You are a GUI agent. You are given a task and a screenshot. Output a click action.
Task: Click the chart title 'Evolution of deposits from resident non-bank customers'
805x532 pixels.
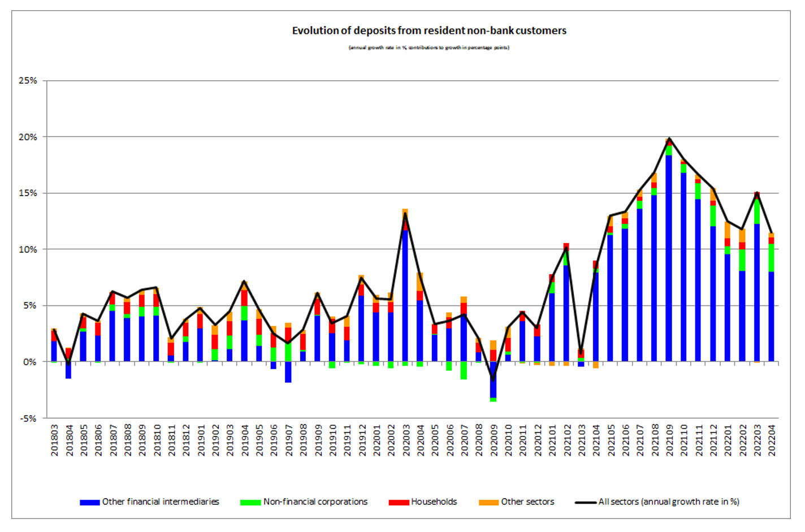click(429, 31)
